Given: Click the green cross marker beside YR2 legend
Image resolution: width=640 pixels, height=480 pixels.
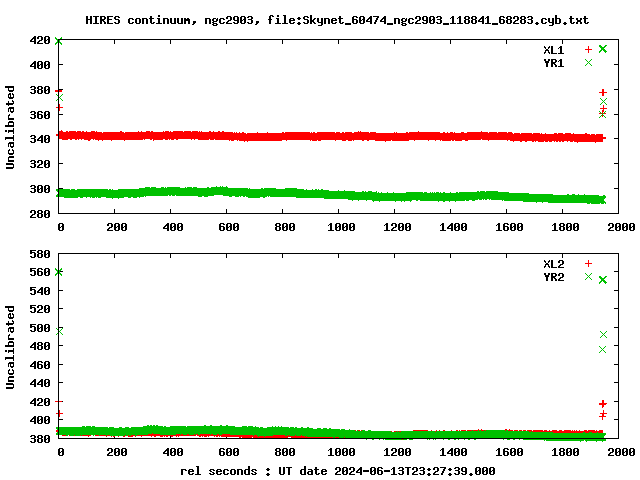Looking at the screenshot, I should (x=588, y=277).
